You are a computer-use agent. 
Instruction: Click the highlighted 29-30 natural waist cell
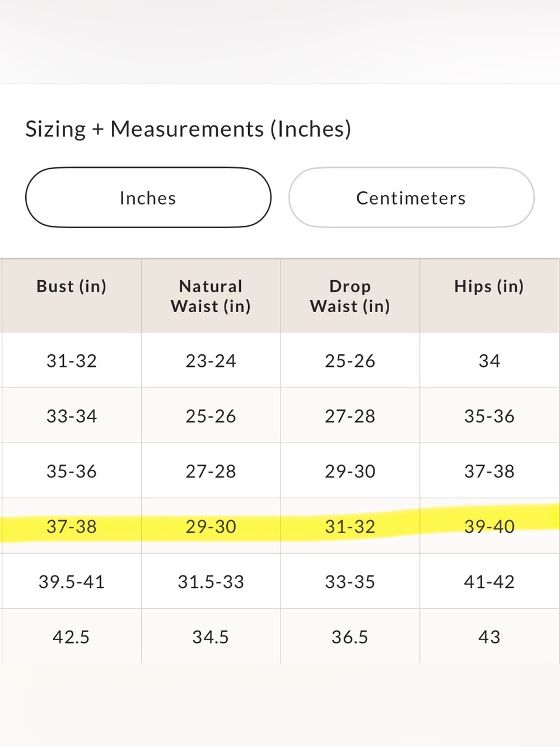(x=211, y=526)
